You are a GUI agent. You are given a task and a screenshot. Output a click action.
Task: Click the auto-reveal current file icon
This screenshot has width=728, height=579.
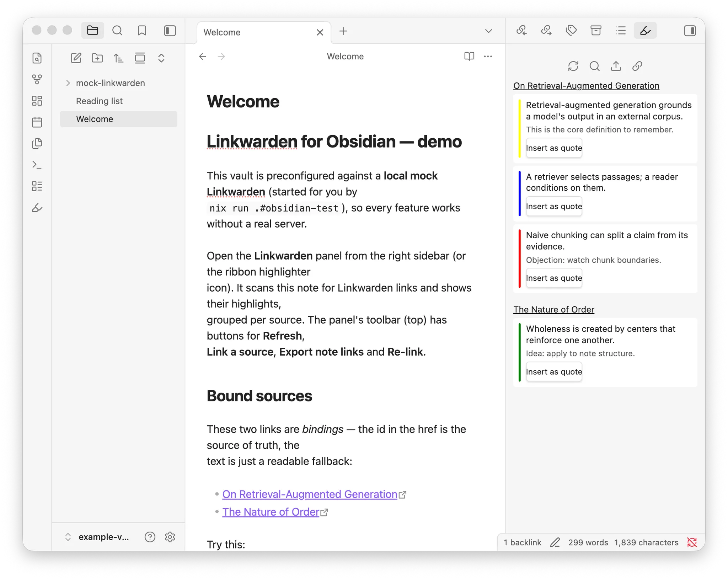tap(140, 58)
